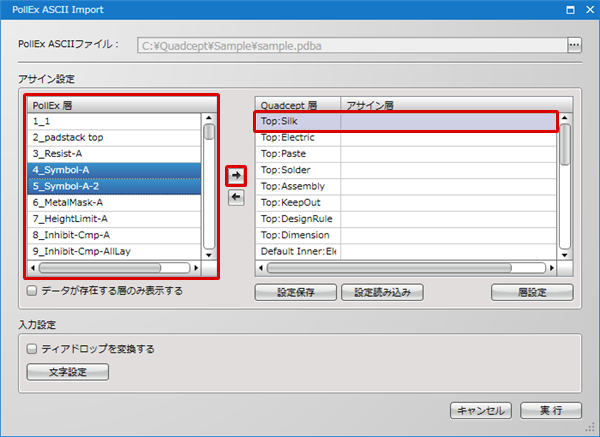The height and width of the screenshot is (437, 600).
Task: Select 5_Symbol-A-2 layer
Action: coord(114,186)
